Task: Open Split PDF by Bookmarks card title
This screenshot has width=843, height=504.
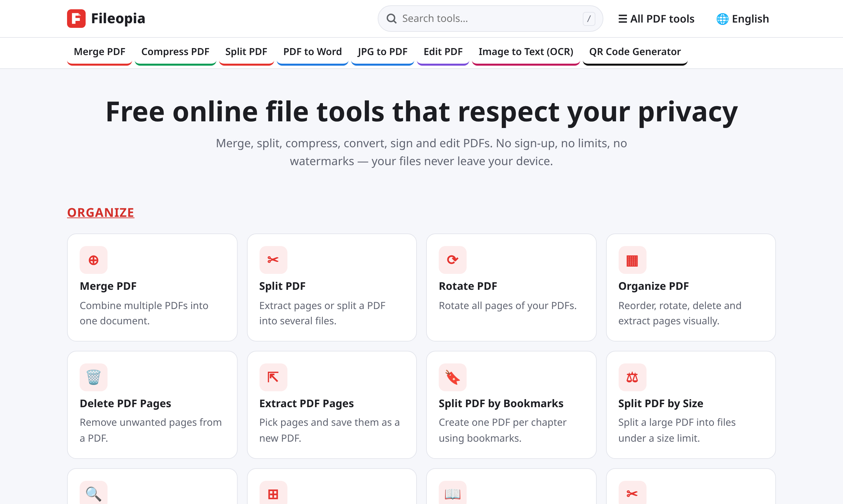Action: click(501, 403)
